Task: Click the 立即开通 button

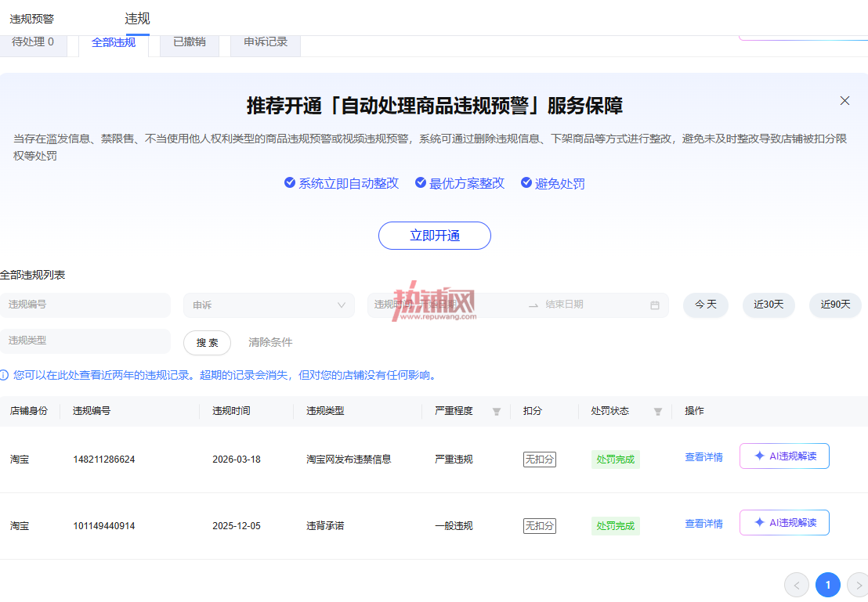Action: click(x=435, y=236)
